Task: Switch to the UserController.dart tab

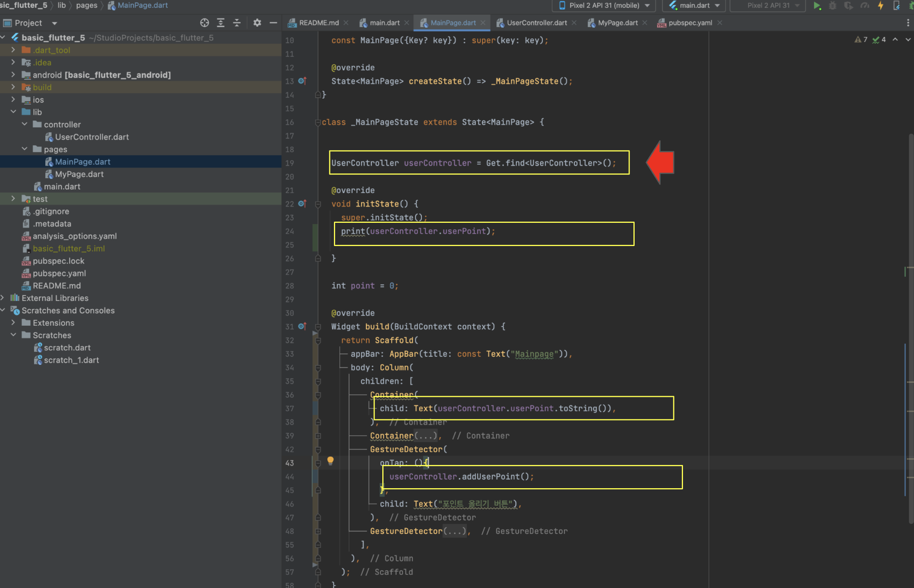Action: click(536, 23)
